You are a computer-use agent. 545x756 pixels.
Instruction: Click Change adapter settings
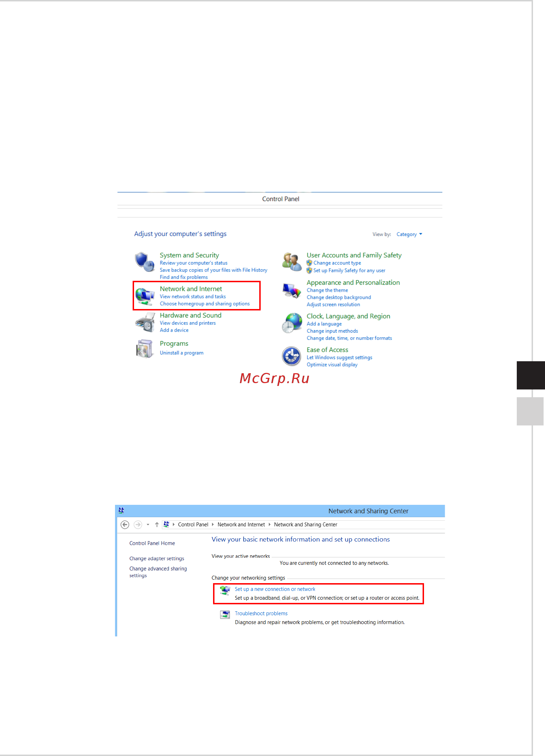[x=157, y=558]
